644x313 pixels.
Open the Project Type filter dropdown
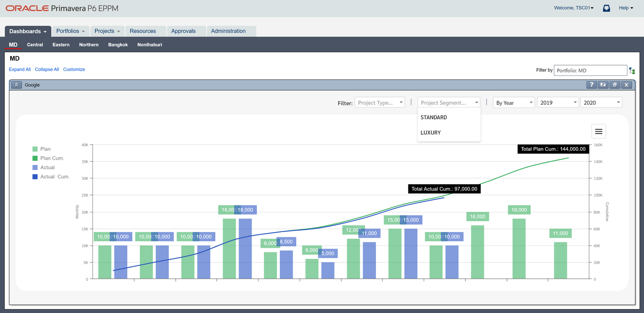[379, 102]
